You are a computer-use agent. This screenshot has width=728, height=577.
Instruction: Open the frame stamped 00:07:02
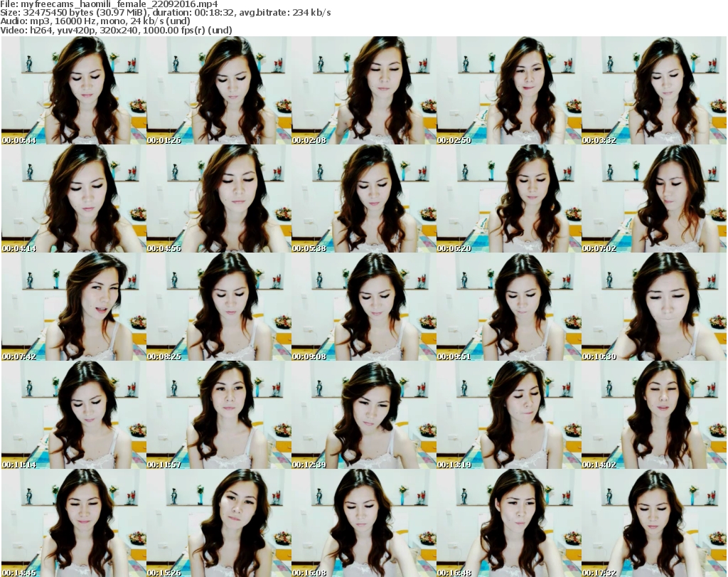pos(654,198)
